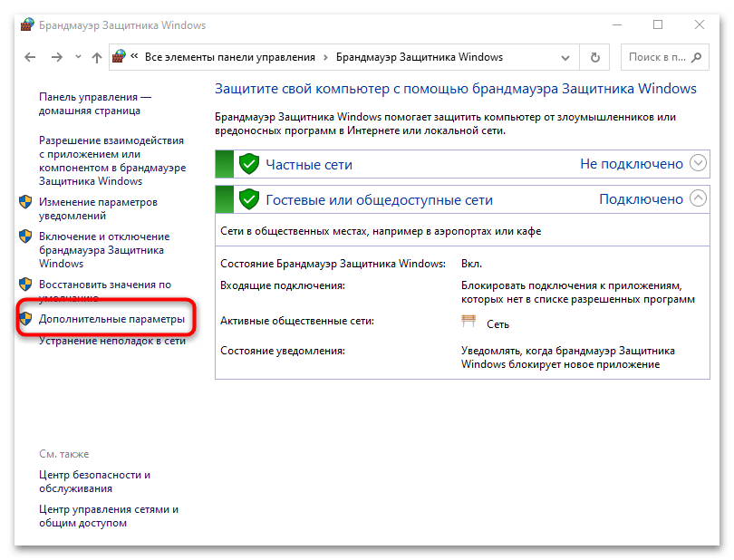Open 'Разрешение взаимодействия с приложением' link
Screen dimensions: 734x560
coord(112,160)
